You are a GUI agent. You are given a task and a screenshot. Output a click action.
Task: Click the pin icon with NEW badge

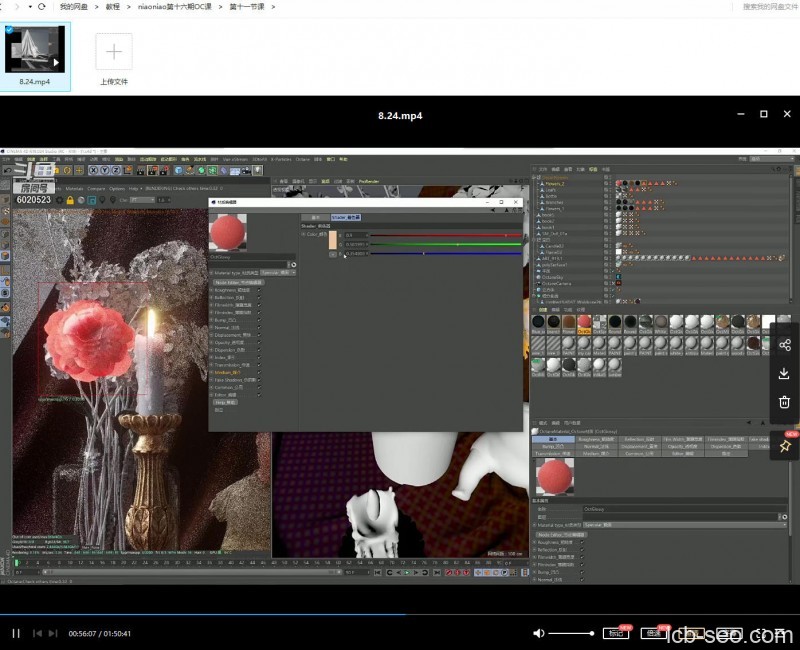point(784,446)
